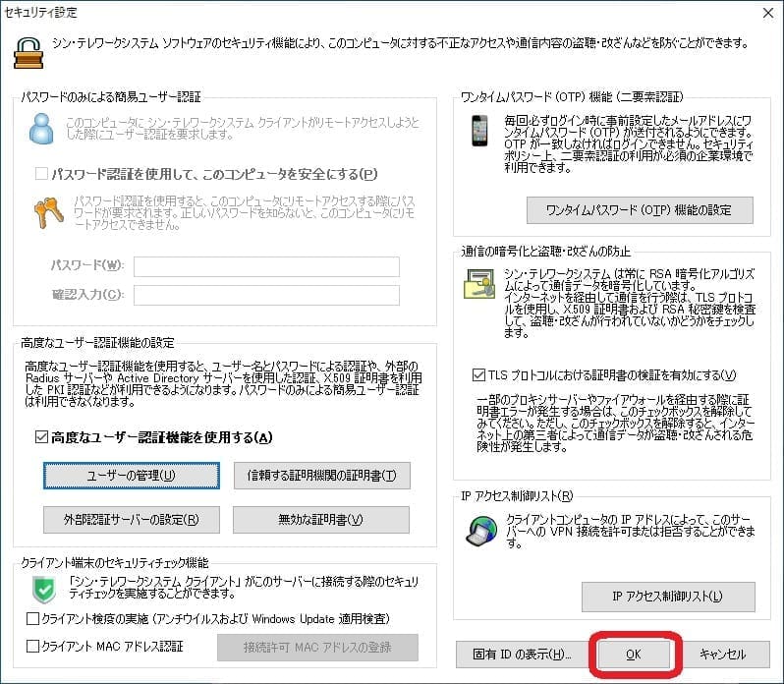Image resolution: width=784 pixels, height=684 pixels.
Task: Uncheck 高度なユーザー認証機能を使用する
Action: tap(41, 437)
